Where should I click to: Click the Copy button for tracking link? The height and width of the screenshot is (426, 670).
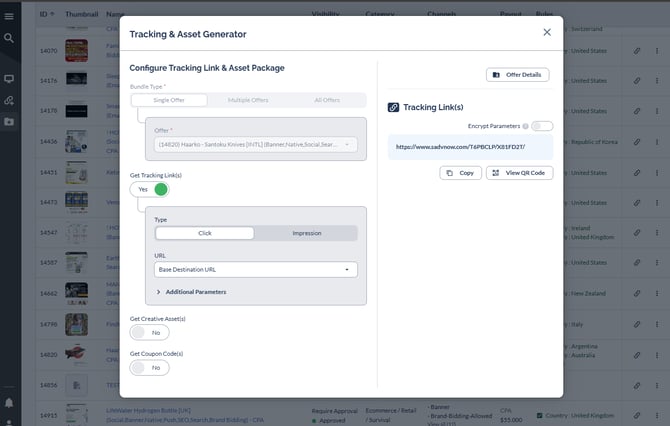[x=460, y=173]
